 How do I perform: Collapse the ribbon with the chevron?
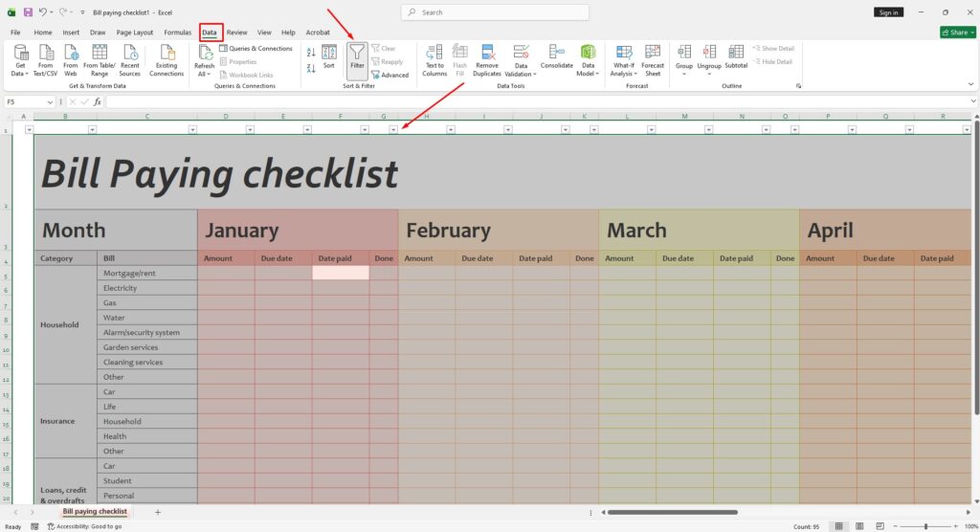tap(970, 84)
